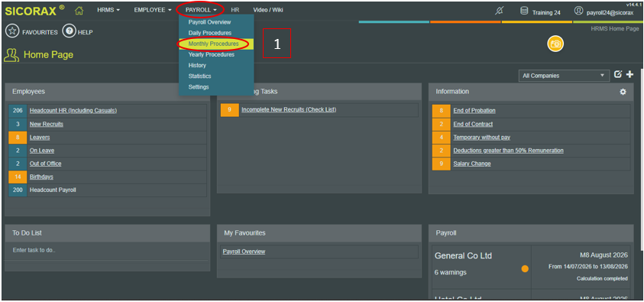Open Favourites star icon
Screen dimensions: 644x302
[x=12, y=31]
